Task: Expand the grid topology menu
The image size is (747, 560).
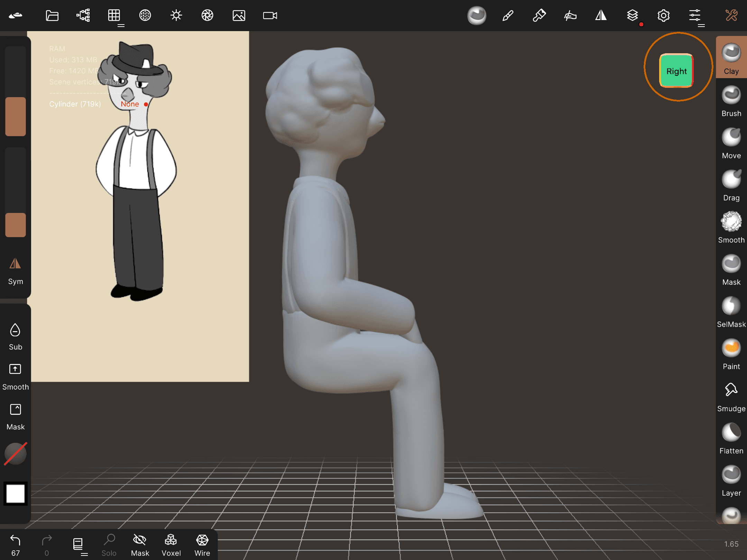Action: [x=114, y=16]
